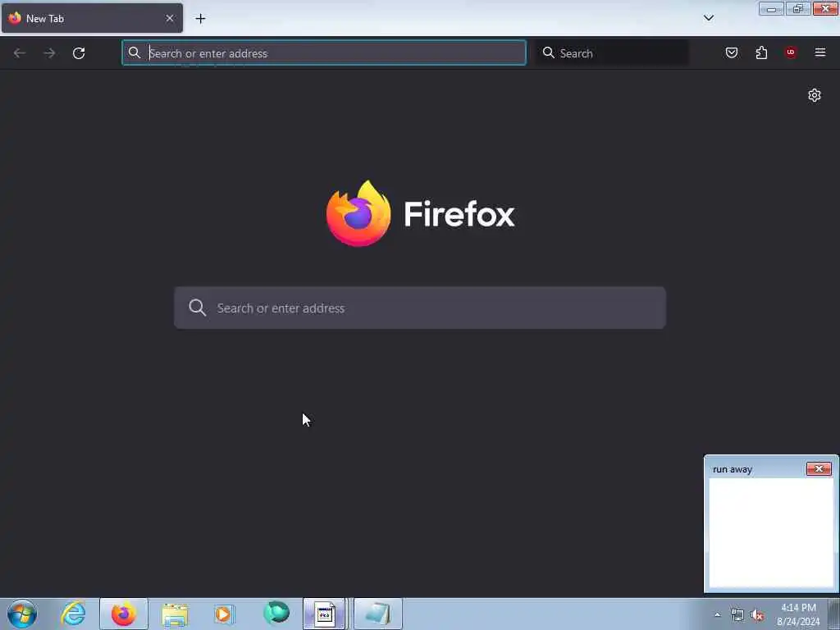Open a new tab with plus
The height and width of the screenshot is (630, 840).
coord(200,19)
